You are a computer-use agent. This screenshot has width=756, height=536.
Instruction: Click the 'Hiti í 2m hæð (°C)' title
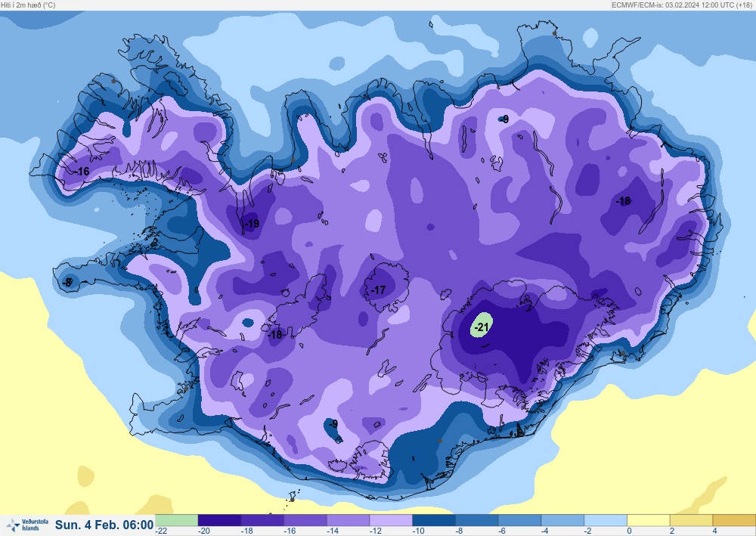point(28,5)
